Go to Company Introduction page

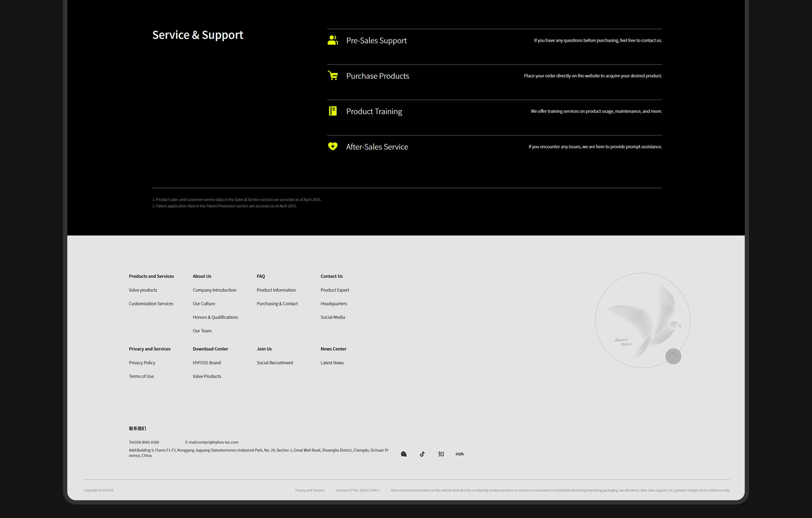pos(215,290)
